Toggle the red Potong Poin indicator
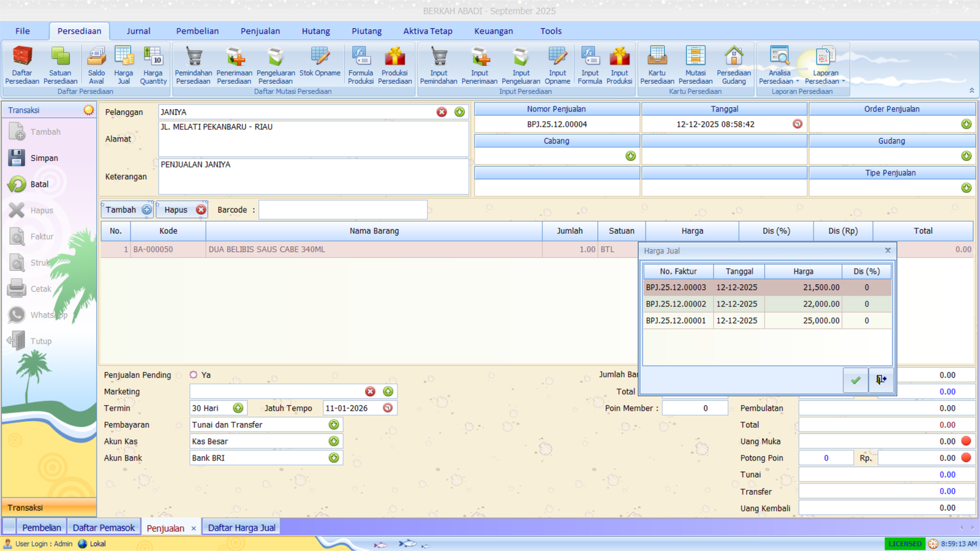 966,457
